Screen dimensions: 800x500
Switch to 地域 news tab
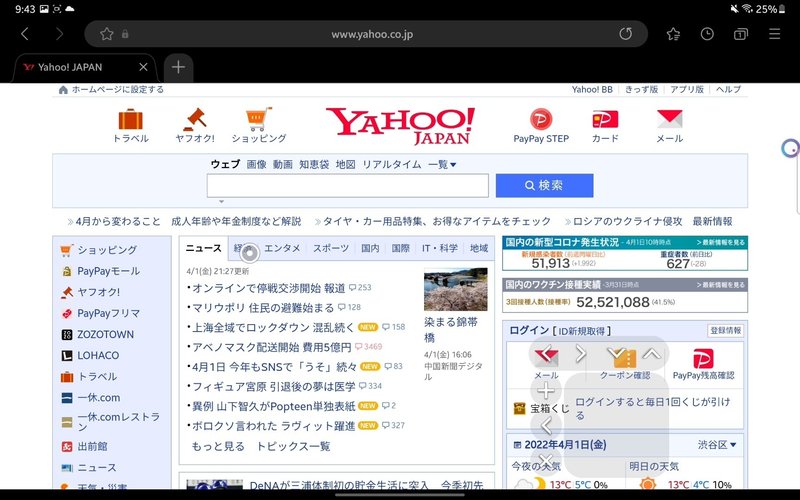point(479,248)
